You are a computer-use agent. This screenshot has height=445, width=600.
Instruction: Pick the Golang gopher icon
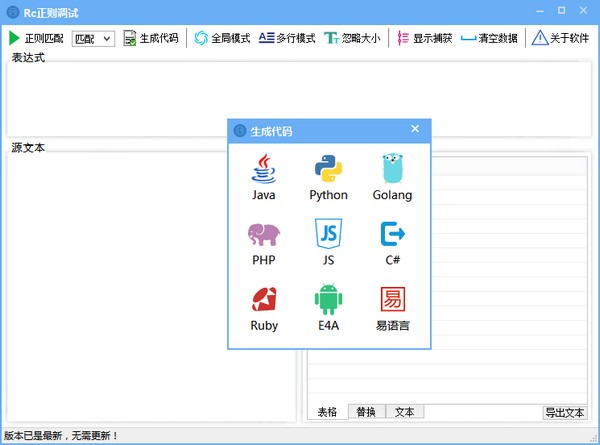(x=392, y=169)
